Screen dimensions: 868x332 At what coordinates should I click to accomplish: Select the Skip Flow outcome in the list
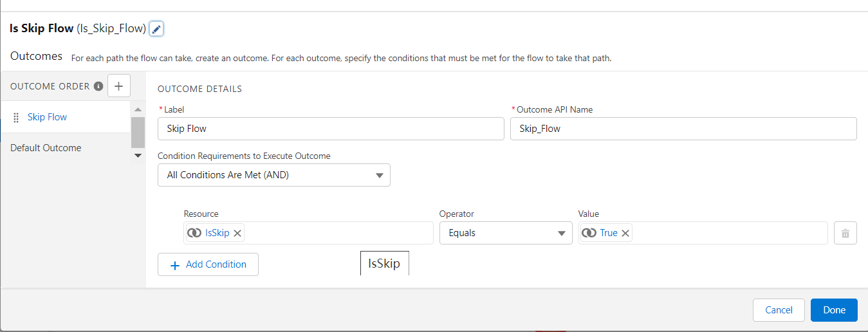point(47,117)
